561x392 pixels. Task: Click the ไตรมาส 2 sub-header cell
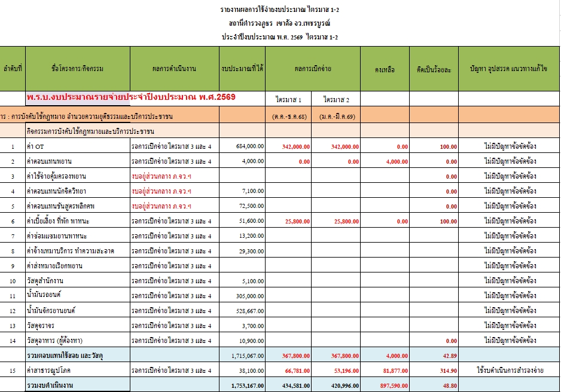[x=336, y=100]
